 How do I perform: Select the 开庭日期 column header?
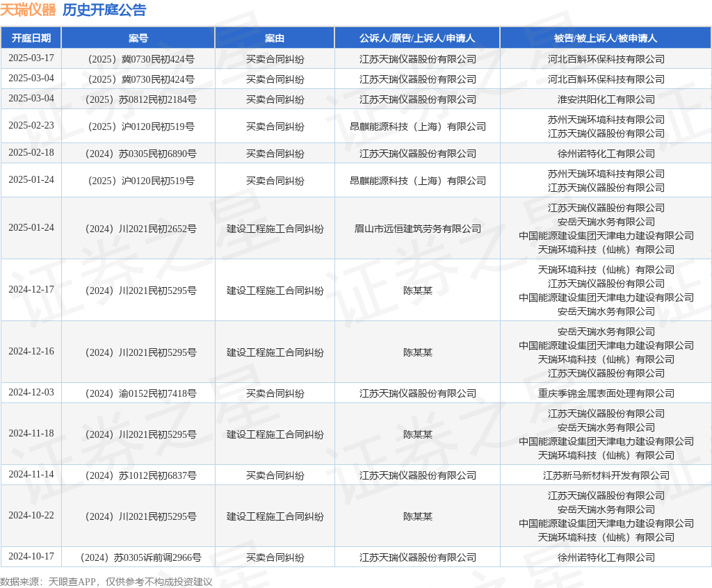(31, 38)
